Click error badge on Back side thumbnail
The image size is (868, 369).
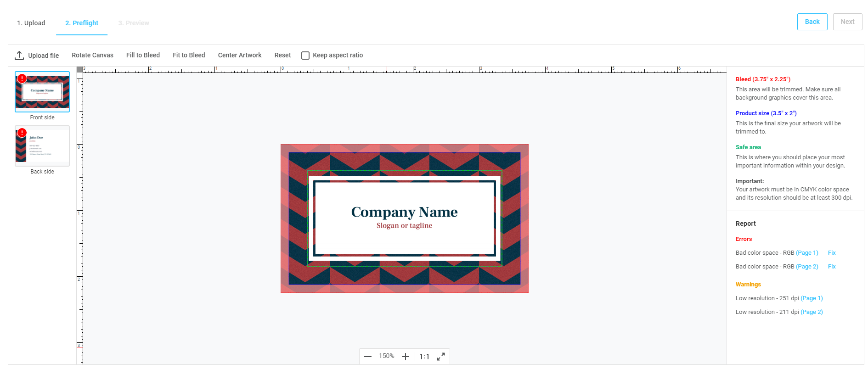point(22,133)
